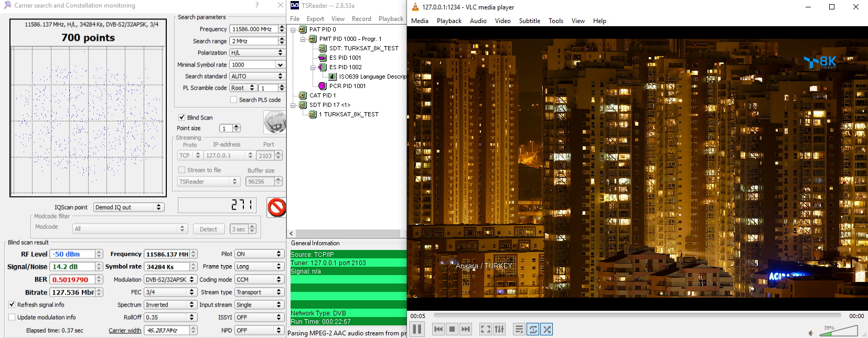The height and width of the screenshot is (338, 868).
Task: Click the Detect button
Action: (208, 229)
